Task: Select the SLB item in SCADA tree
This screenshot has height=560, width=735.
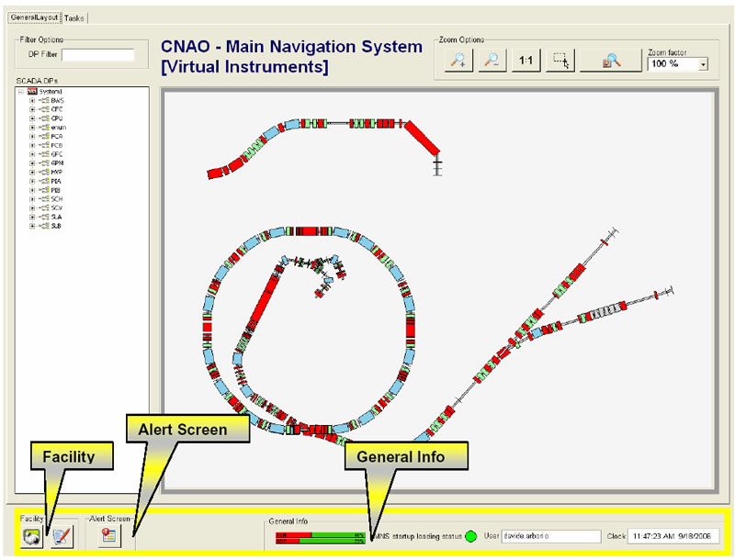Action: [56, 225]
